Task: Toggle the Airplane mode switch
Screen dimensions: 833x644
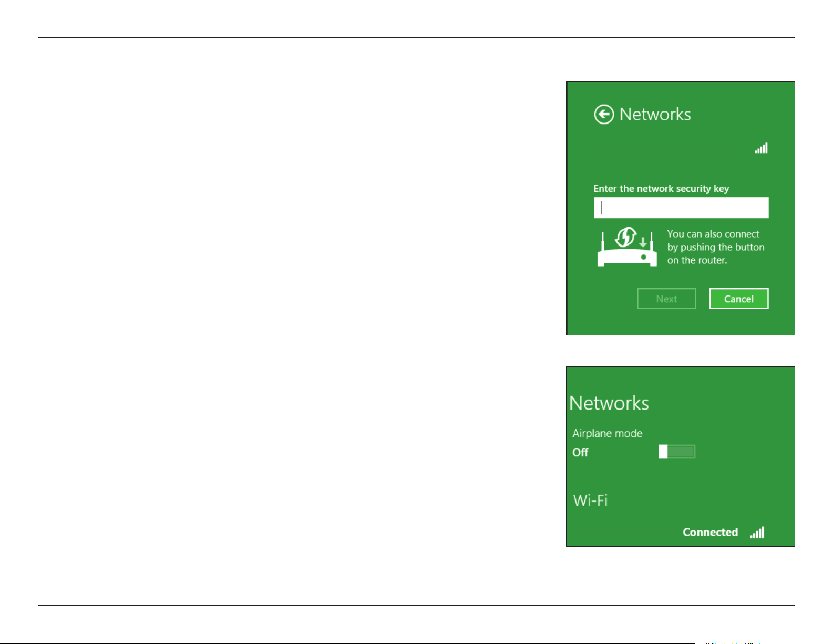Action: [x=677, y=452]
